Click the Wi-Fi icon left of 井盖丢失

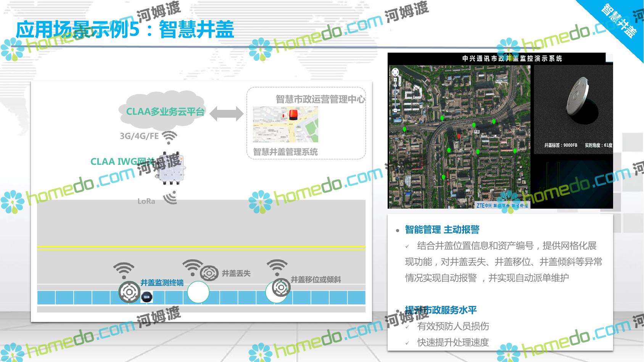click(x=192, y=268)
